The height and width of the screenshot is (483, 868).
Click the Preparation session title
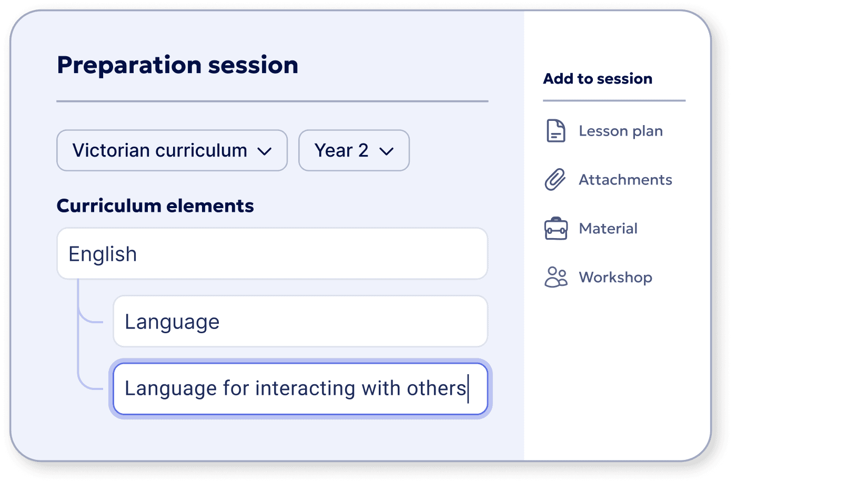pos(177,65)
